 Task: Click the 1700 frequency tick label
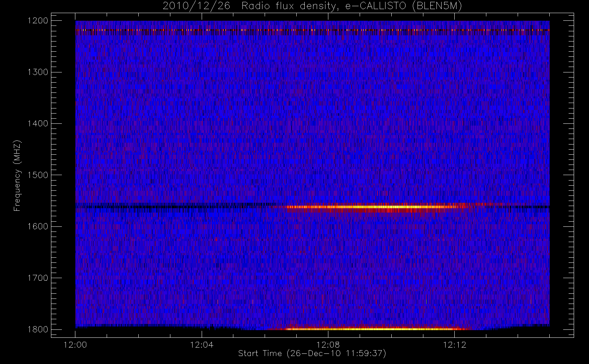(x=38, y=278)
